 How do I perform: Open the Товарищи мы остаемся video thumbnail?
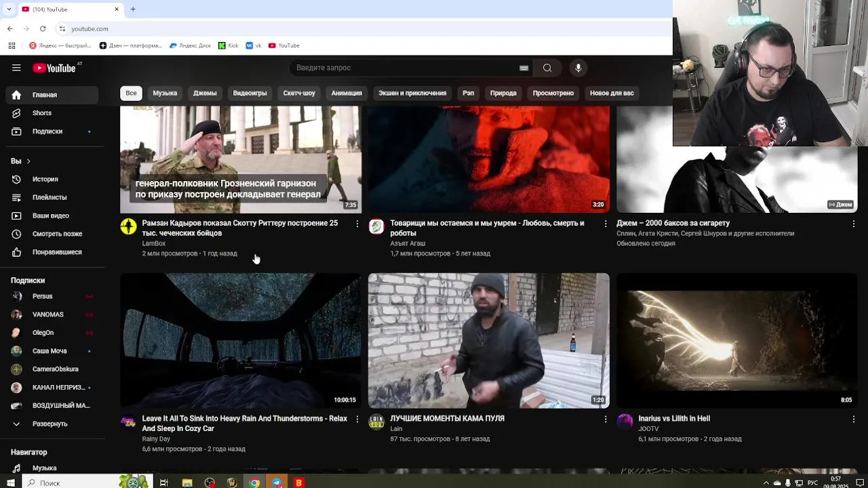pos(489,159)
